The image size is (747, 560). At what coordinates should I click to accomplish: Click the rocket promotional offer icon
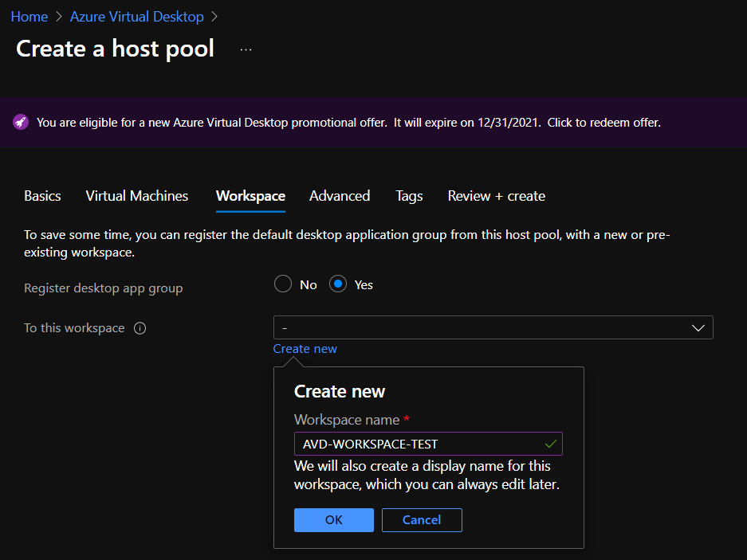coord(21,123)
